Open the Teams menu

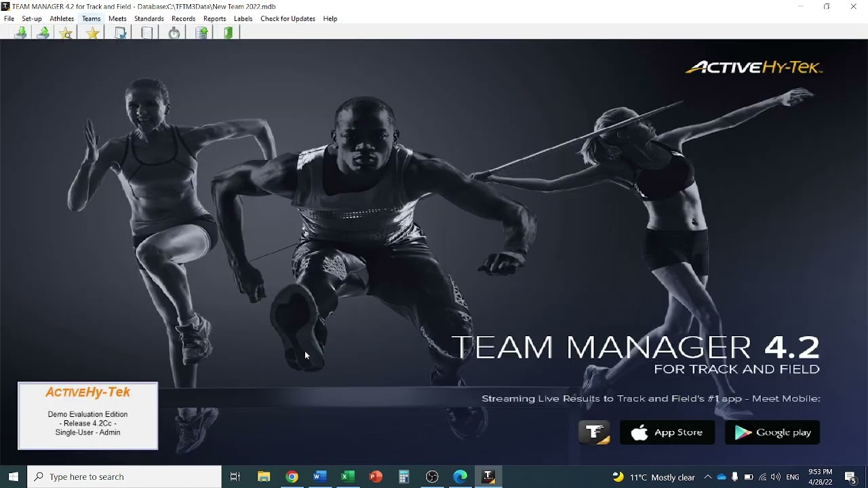point(92,18)
